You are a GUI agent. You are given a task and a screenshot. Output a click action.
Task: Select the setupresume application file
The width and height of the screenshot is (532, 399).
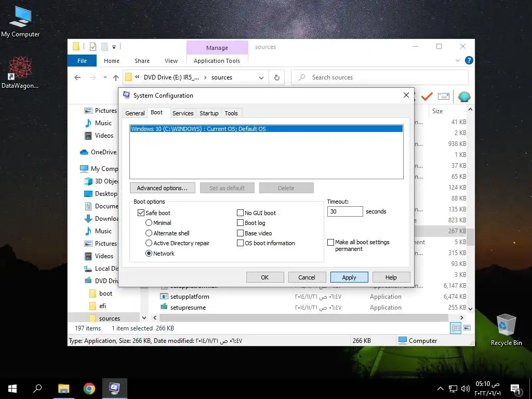click(188, 308)
